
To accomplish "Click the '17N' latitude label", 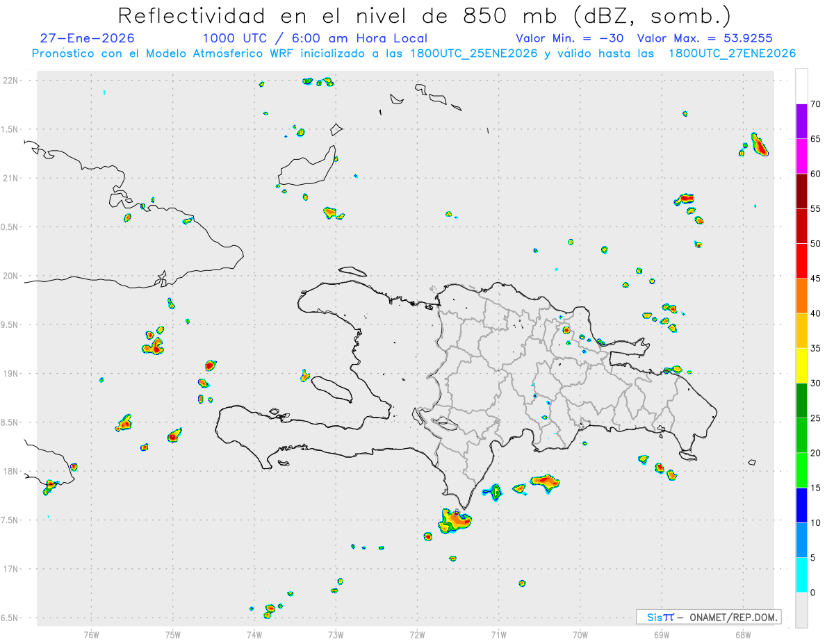I will (11, 569).
